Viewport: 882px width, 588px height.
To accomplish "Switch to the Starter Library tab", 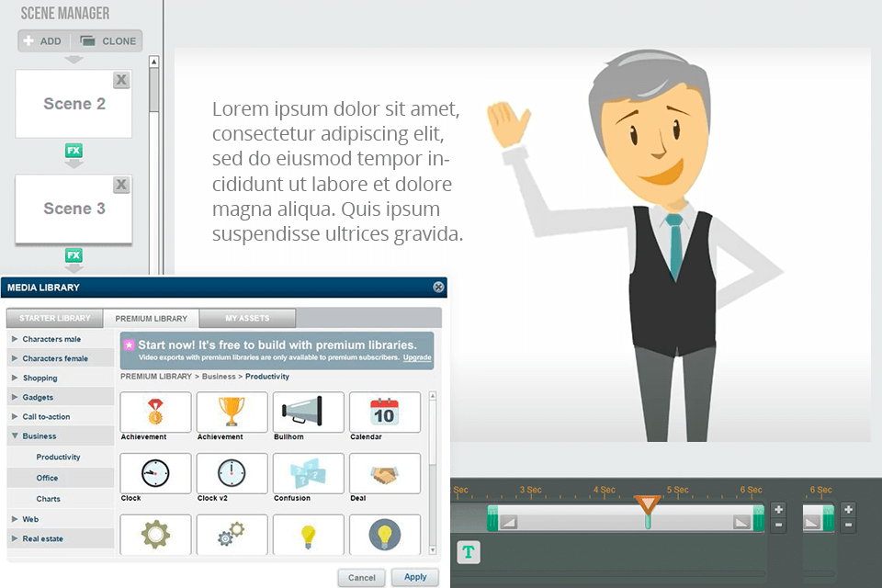I will click(55, 318).
